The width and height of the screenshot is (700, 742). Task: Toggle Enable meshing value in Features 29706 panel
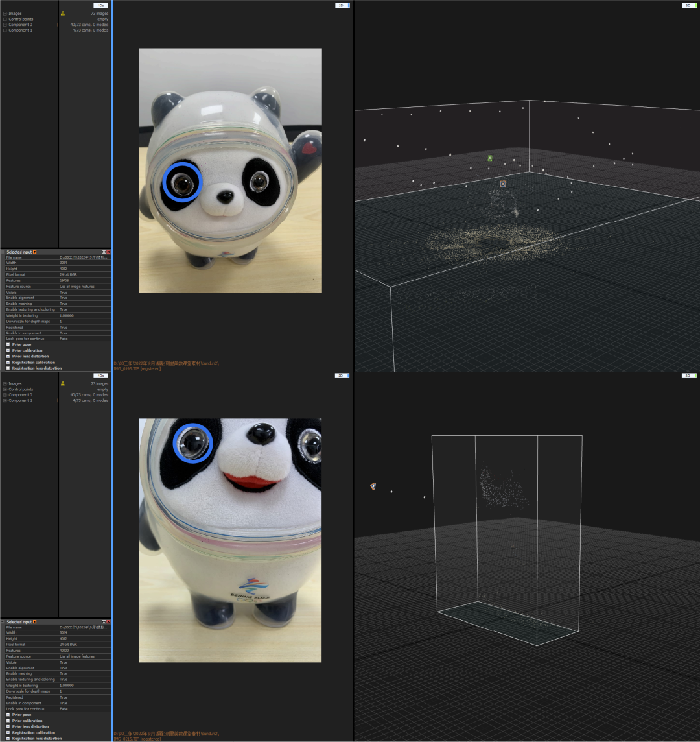[x=85, y=304]
